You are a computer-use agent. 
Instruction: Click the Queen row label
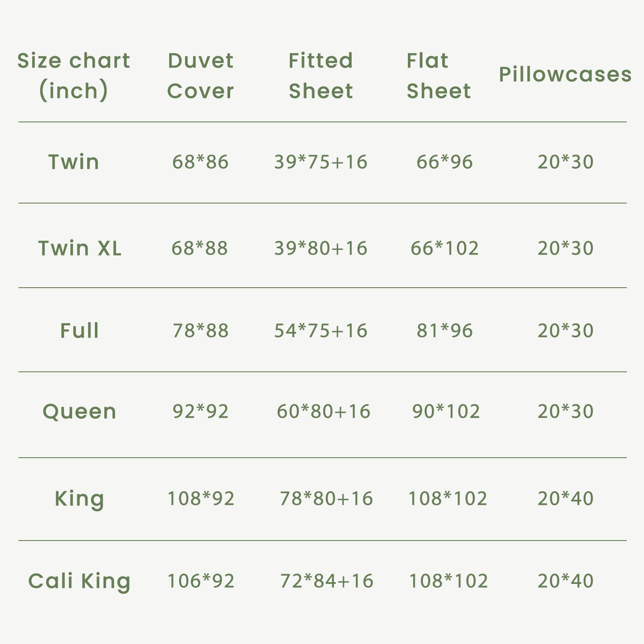point(79,411)
